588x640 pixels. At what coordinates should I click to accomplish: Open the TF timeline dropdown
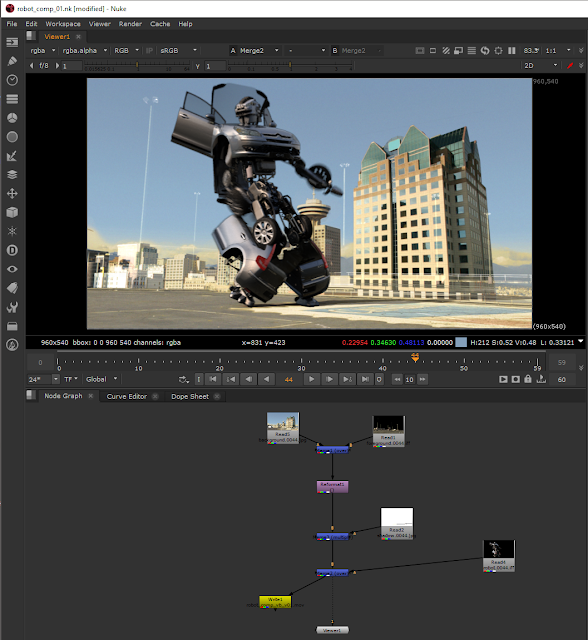click(71, 379)
